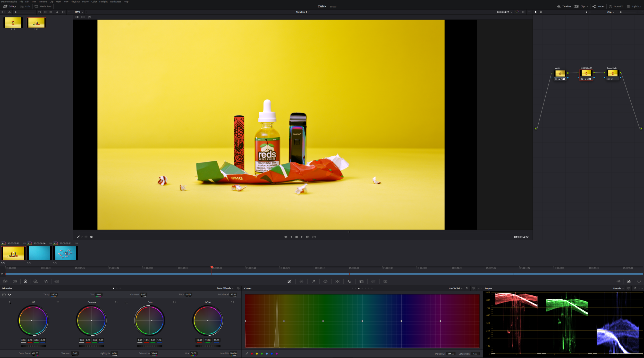Viewport: 644px width, 358px height.
Task: Open the Blur and Sharpen palette
Action: click(349, 281)
